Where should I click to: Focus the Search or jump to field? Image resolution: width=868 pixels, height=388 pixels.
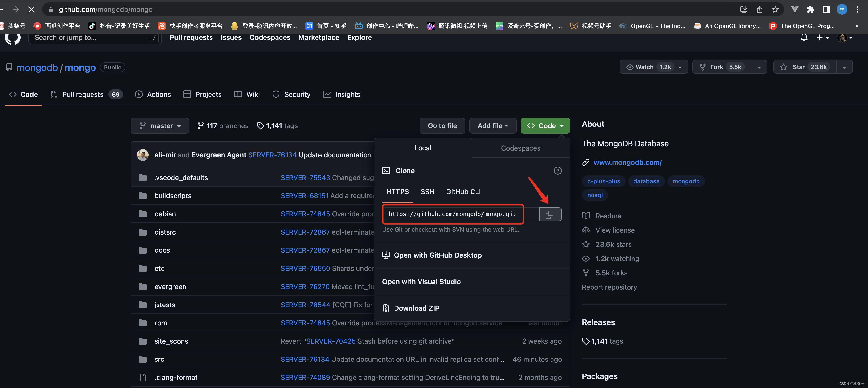[x=95, y=38]
